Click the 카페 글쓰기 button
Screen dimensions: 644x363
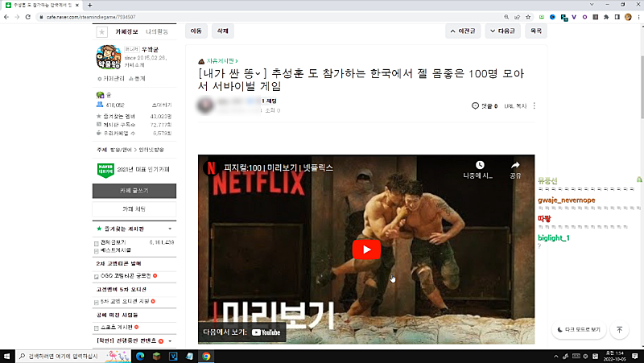[x=134, y=191]
